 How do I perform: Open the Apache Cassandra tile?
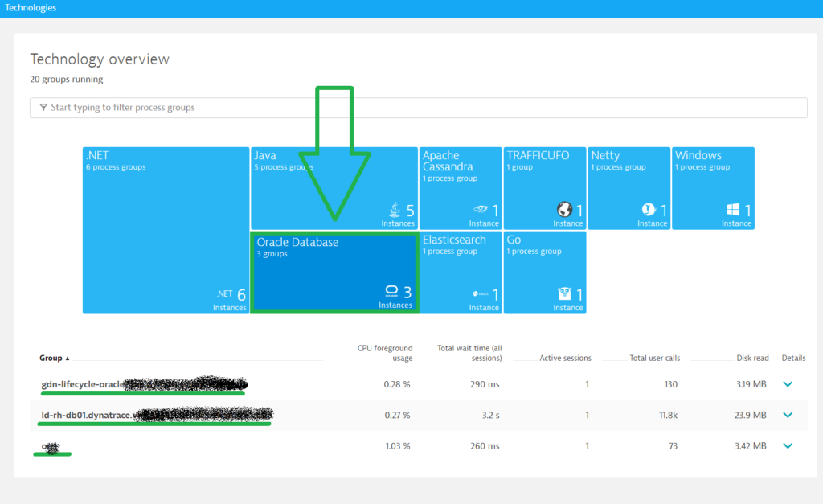[x=461, y=188]
